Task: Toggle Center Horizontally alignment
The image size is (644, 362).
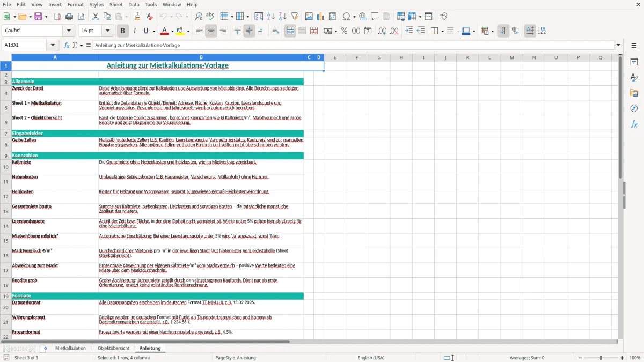Action: coord(211,31)
